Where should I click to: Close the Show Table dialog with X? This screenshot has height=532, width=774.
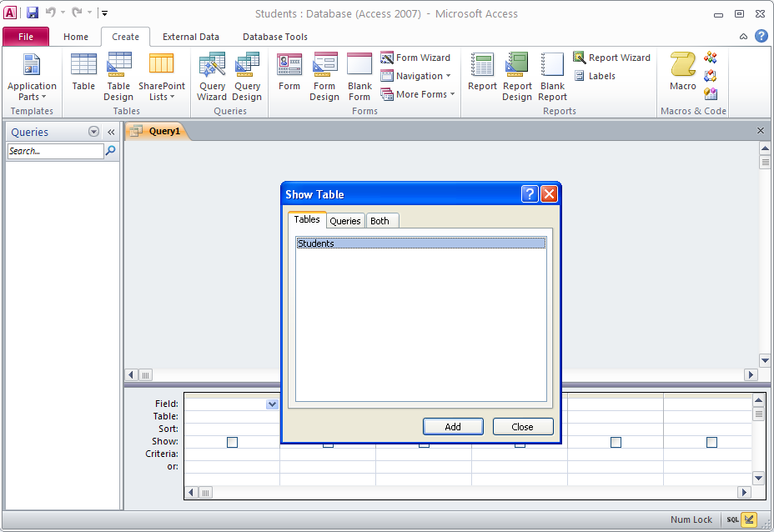coord(549,194)
